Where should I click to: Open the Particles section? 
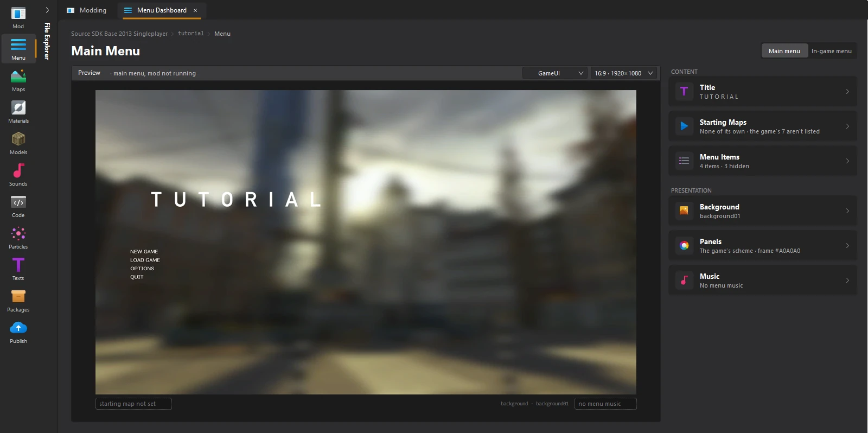pos(18,238)
